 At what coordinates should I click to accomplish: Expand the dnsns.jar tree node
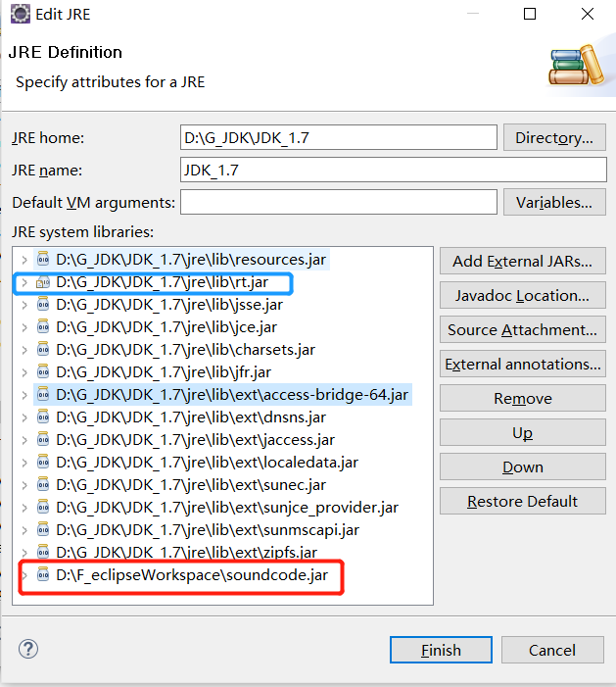24,417
